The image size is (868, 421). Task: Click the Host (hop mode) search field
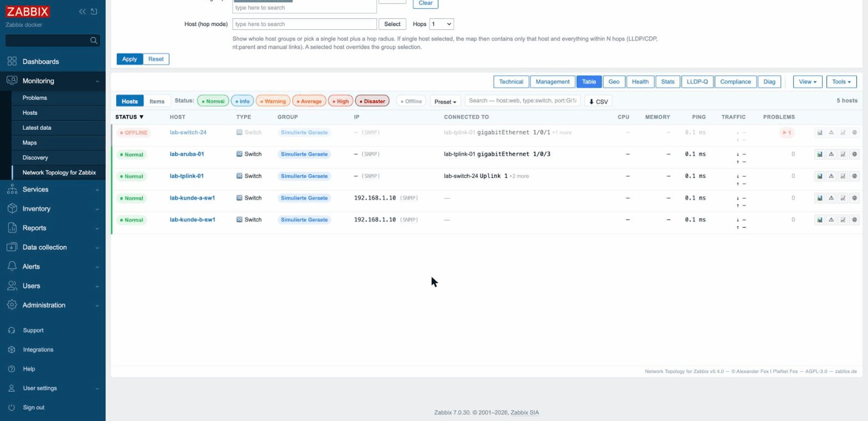pos(305,24)
